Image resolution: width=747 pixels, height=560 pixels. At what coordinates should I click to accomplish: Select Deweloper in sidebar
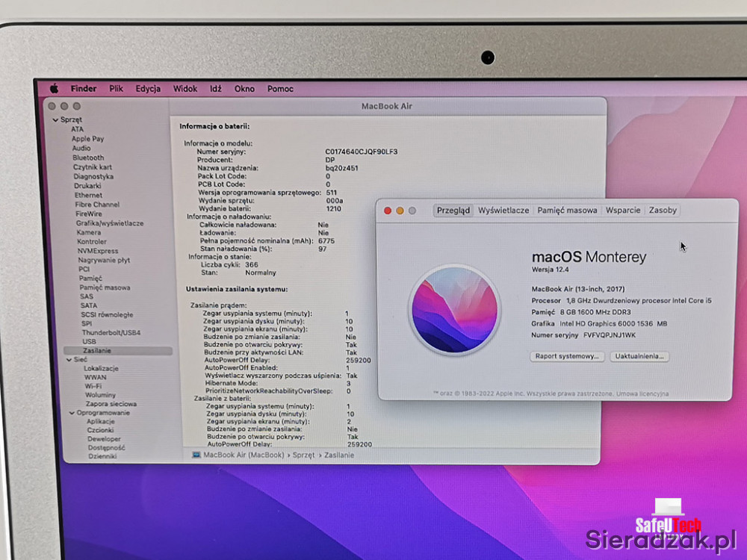click(x=104, y=439)
